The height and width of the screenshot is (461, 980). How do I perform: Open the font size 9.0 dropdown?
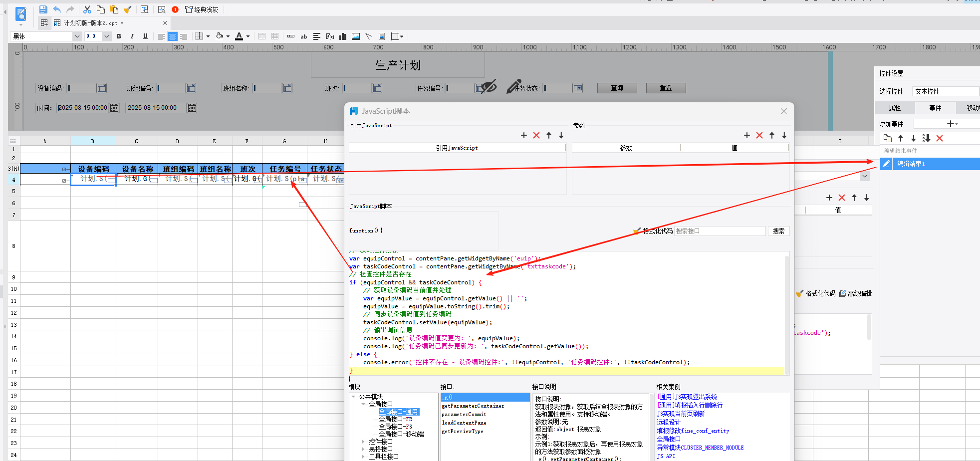pos(106,36)
